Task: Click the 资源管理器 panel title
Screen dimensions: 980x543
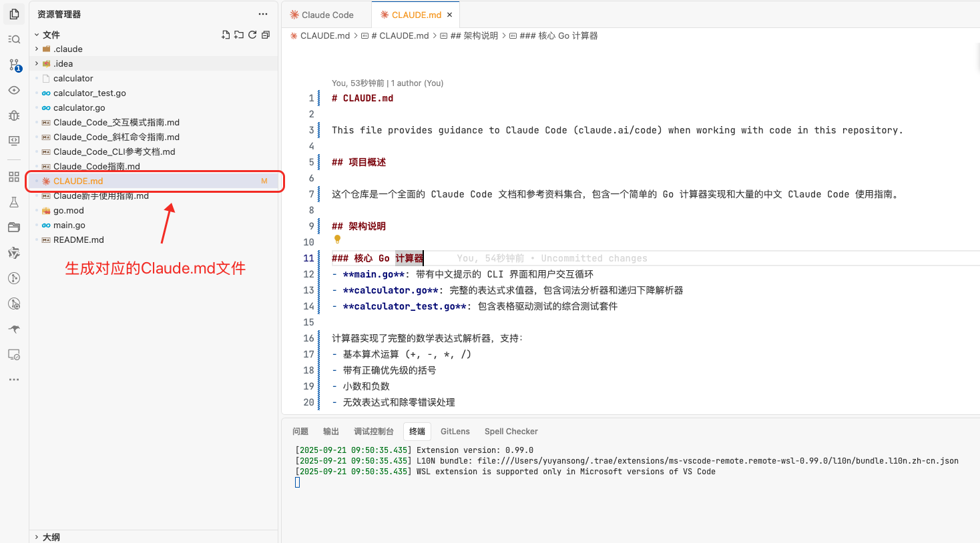Action: 59,14
